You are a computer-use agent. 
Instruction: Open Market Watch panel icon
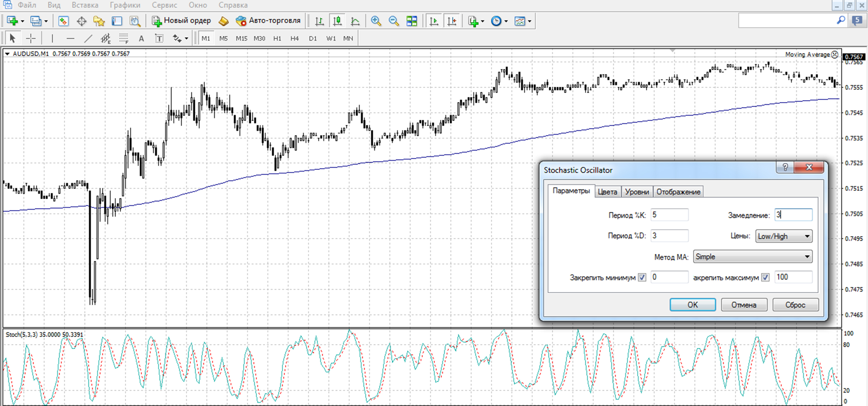click(x=63, y=21)
